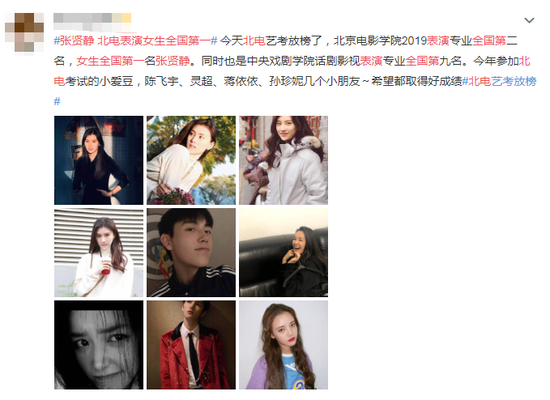550x400 pixels.
Task: Open the blurred user avatar
Action: point(24,32)
